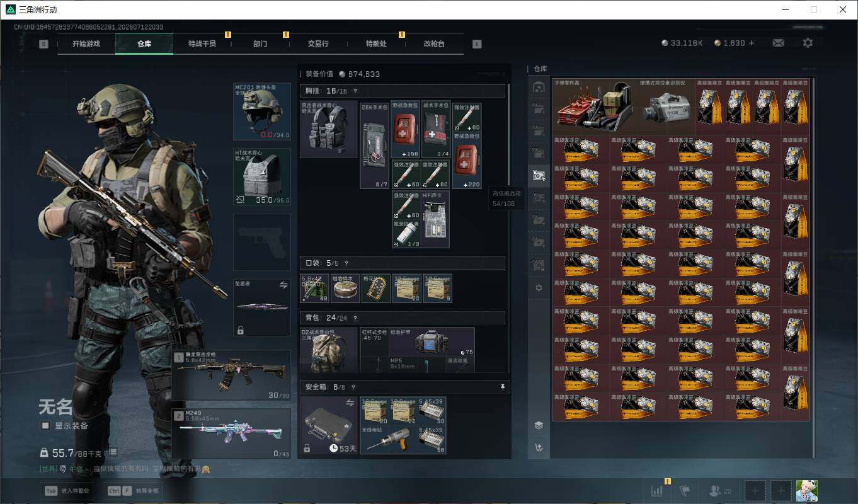
Task: Open the friends icon showing 20
Action: point(720,491)
